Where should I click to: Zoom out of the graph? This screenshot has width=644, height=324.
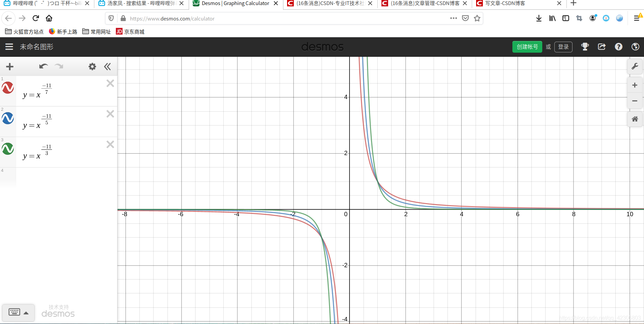click(x=635, y=101)
